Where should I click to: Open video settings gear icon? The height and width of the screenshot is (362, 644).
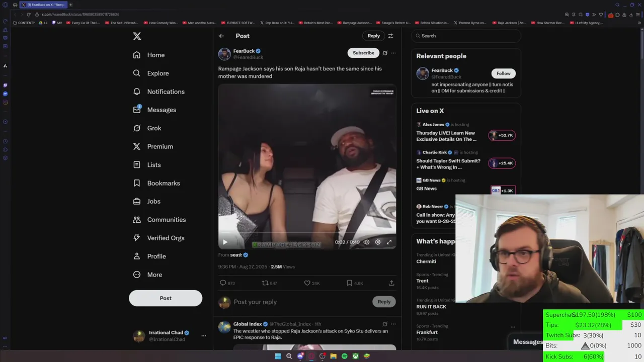(x=378, y=242)
